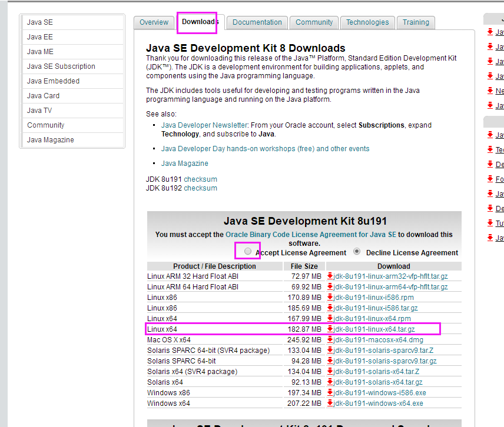Open Java SE in the left sidebar
Viewport: 504px width, 427px height.
[72, 22]
